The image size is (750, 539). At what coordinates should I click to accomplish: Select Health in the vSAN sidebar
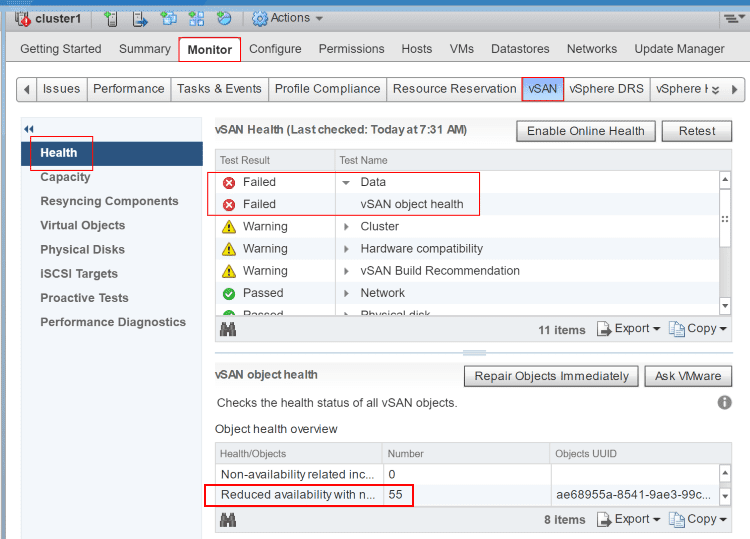coord(111,153)
